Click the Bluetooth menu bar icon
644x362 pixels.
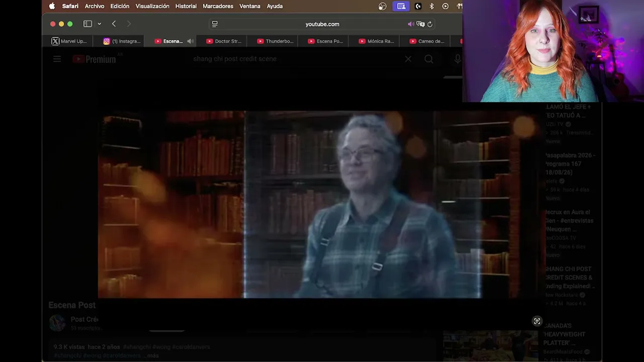pos(432,6)
